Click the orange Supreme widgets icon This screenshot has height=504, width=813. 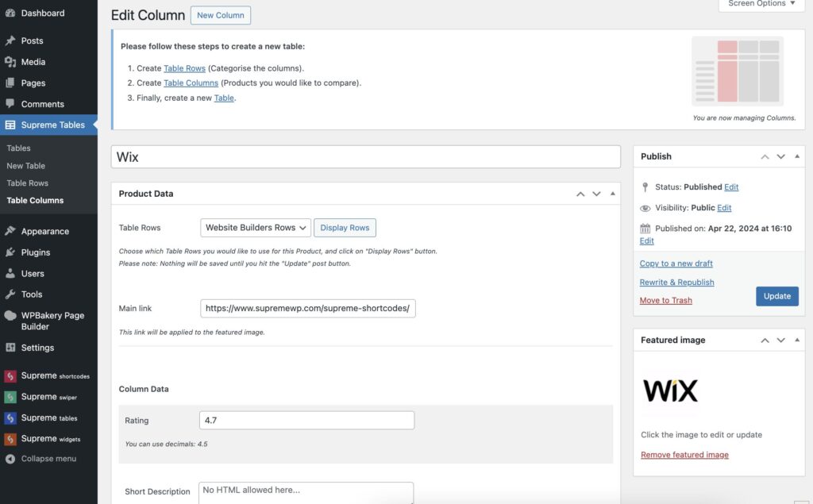(x=10, y=439)
